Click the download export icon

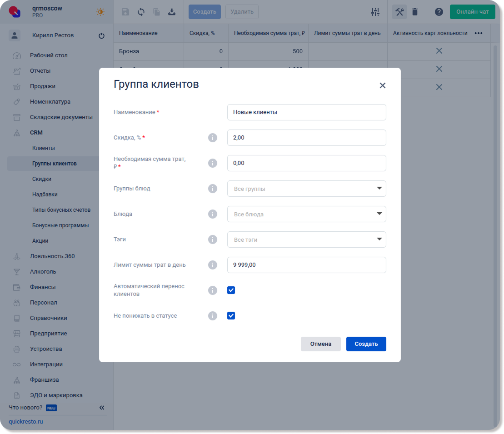click(x=172, y=12)
